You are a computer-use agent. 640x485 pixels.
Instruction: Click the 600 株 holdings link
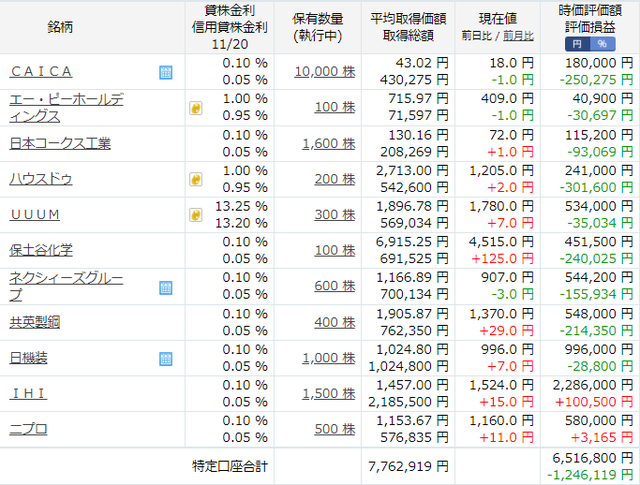point(335,286)
